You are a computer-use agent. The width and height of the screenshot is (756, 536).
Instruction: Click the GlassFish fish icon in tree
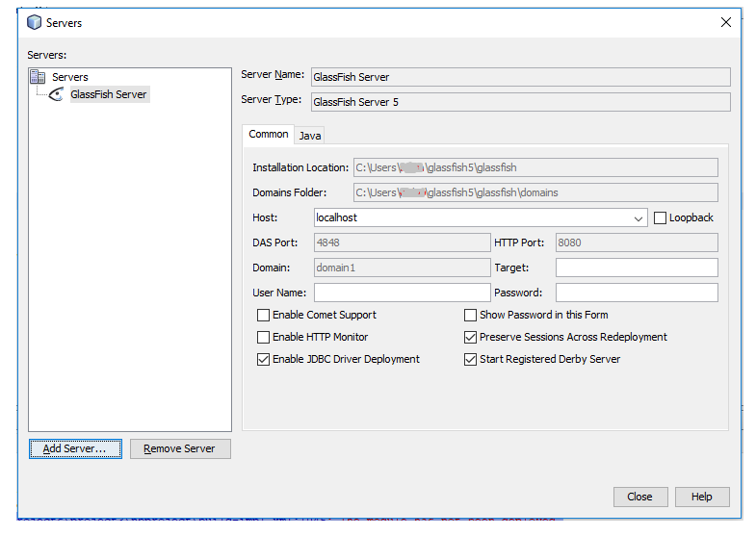pyautogui.click(x=57, y=94)
